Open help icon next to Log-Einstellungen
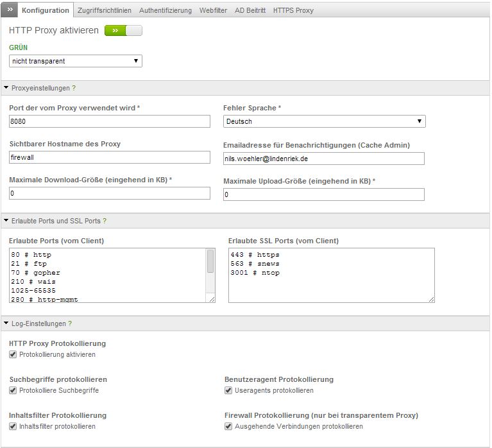The image size is (492, 448). (x=70, y=323)
